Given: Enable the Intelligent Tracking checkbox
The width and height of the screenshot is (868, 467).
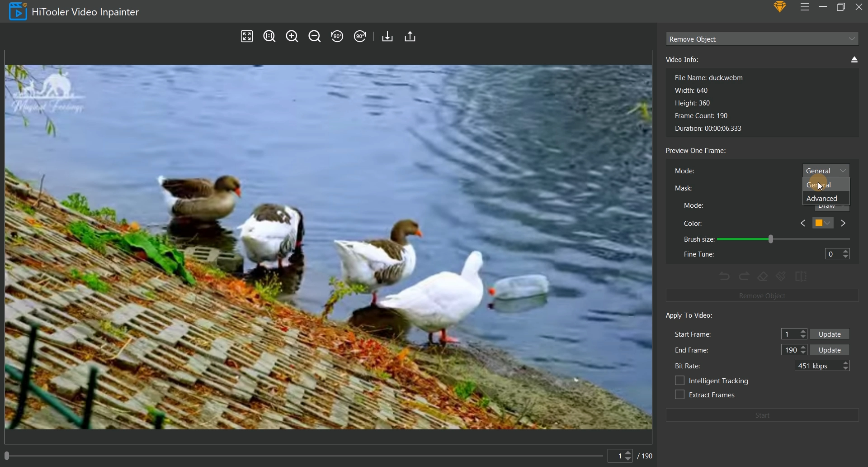Looking at the screenshot, I should (680, 381).
